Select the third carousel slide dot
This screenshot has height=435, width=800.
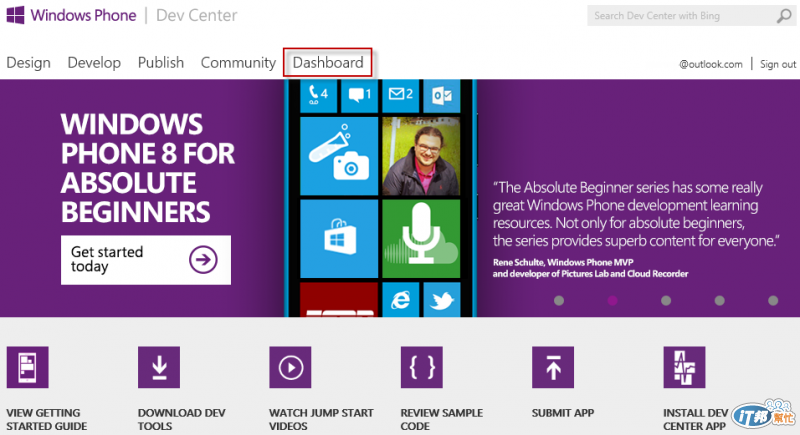pyautogui.click(x=666, y=300)
